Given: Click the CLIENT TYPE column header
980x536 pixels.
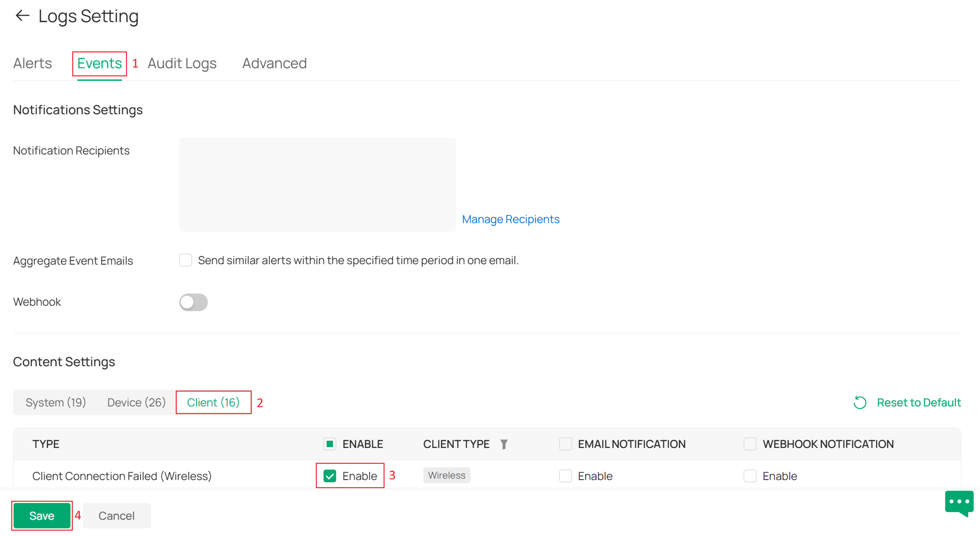Looking at the screenshot, I should tap(456, 444).
